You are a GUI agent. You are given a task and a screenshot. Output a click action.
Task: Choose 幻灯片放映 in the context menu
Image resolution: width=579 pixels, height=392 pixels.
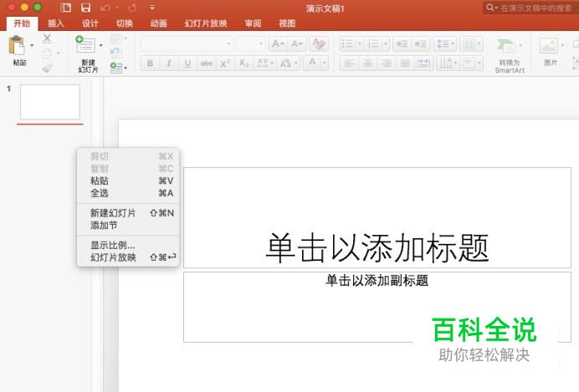point(128,257)
